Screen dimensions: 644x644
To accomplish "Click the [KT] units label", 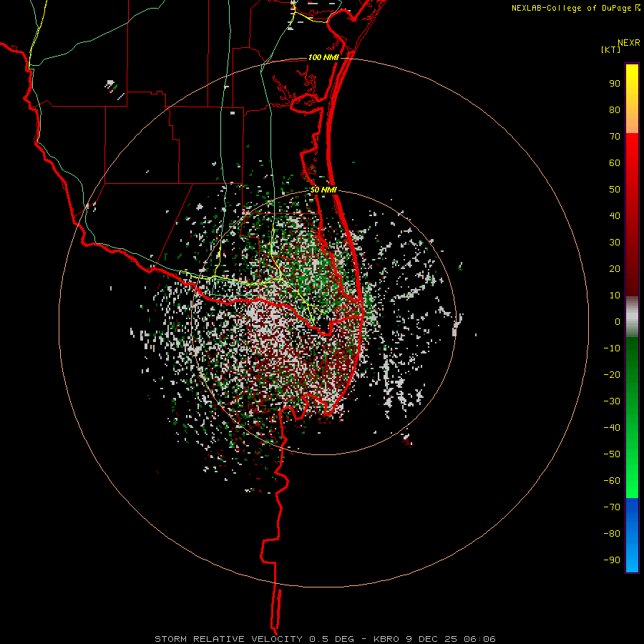I will pyautogui.click(x=610, y=49).
